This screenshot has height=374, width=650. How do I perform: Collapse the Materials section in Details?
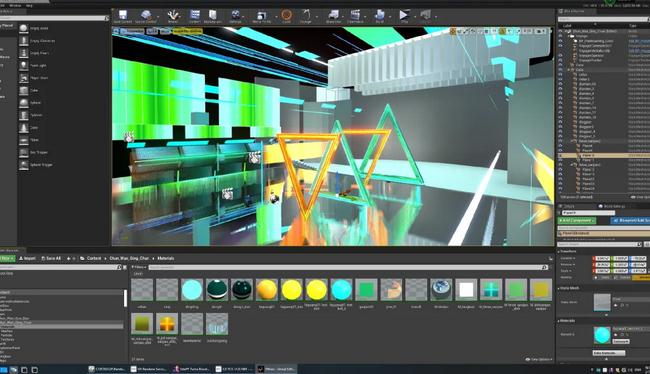567,321
